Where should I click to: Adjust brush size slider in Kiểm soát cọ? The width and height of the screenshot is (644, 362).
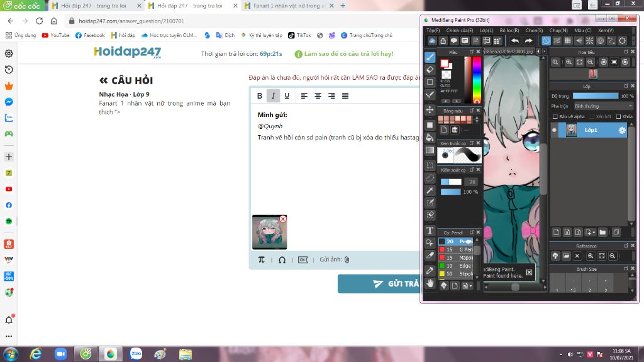(x=451, y=182)
